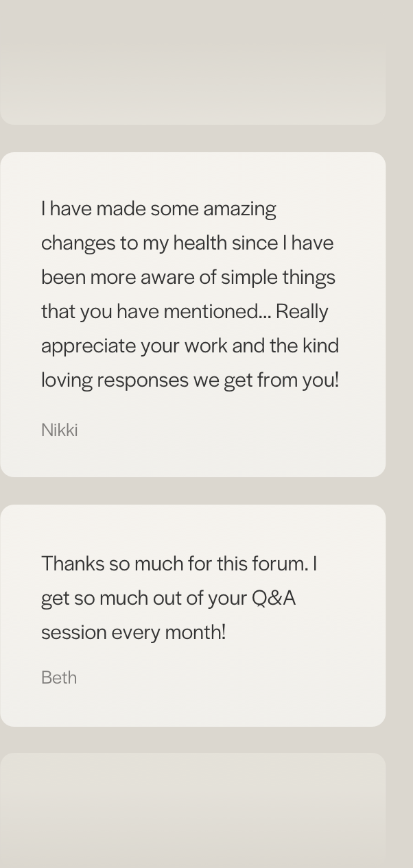Select the empty faded card at bottom

coord(193,810)
